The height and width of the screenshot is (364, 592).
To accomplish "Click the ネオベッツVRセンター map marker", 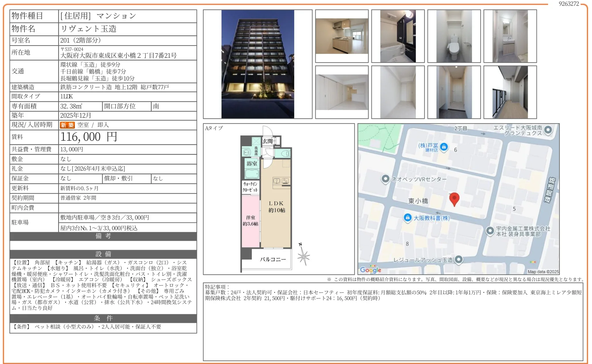I will point(385,179).
